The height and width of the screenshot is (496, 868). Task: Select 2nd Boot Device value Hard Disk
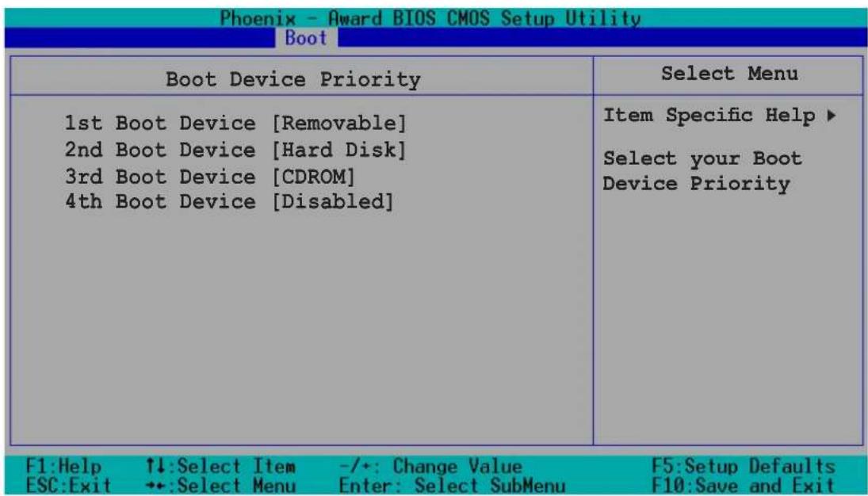point(338,150)
